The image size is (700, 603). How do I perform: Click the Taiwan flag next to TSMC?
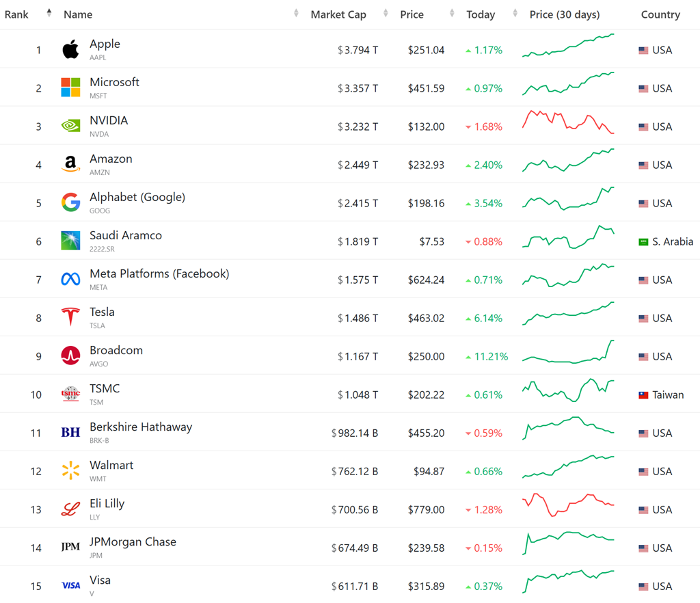pos(643,395)
